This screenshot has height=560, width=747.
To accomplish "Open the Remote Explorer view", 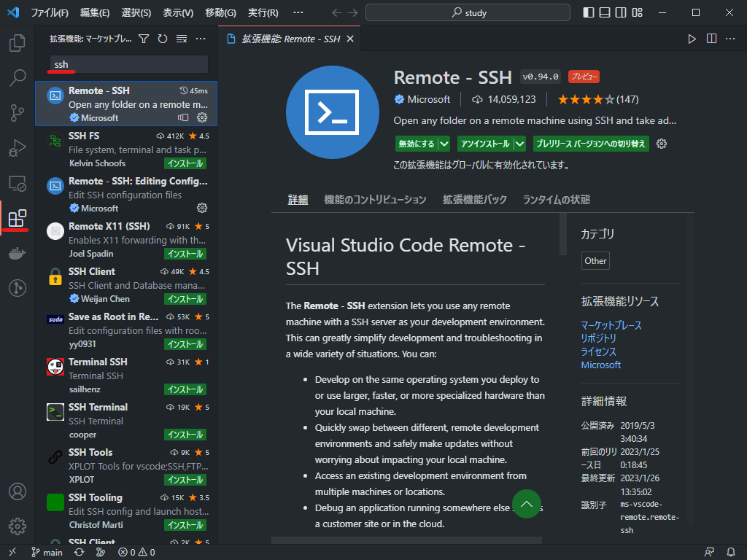I will [18, 182].
